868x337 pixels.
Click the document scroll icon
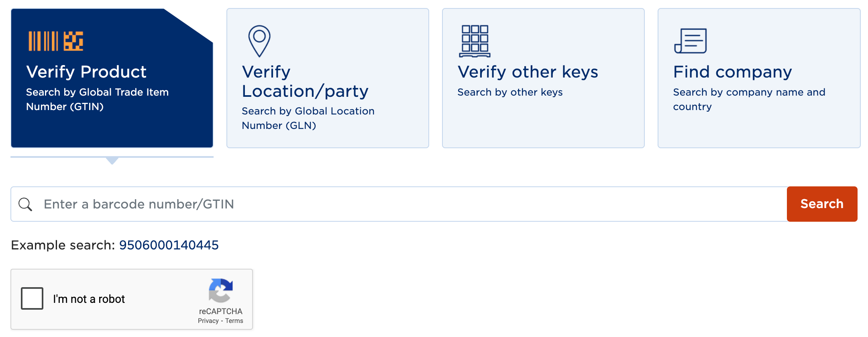690,41
